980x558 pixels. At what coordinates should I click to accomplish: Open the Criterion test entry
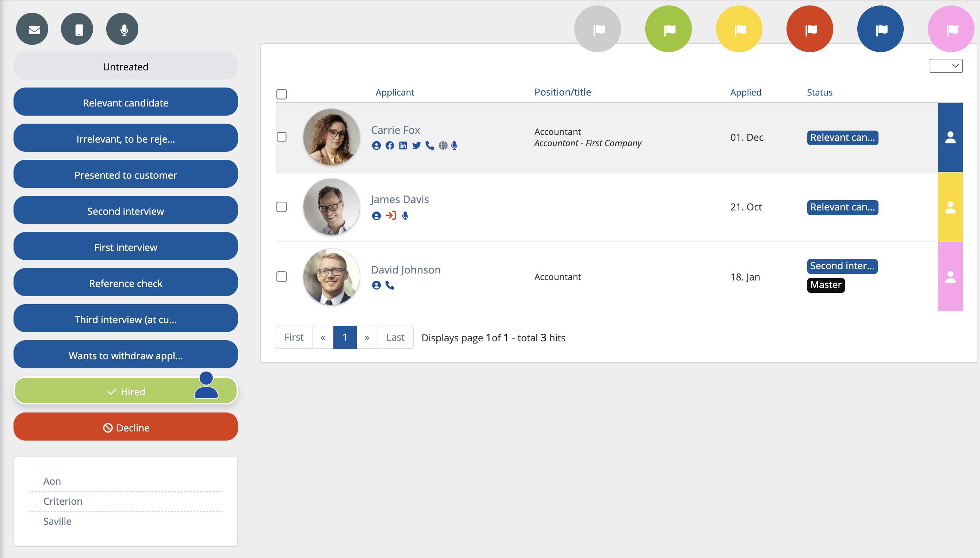(63, 501)
